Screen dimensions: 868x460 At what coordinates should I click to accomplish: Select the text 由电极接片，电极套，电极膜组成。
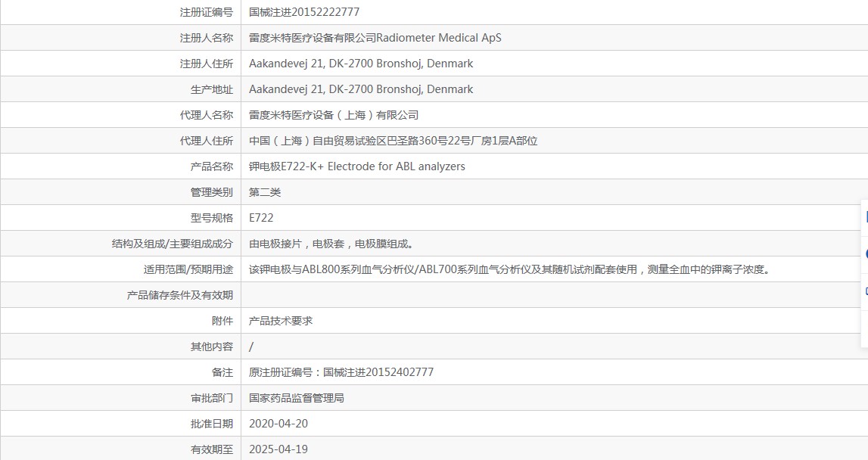point(331,244)
